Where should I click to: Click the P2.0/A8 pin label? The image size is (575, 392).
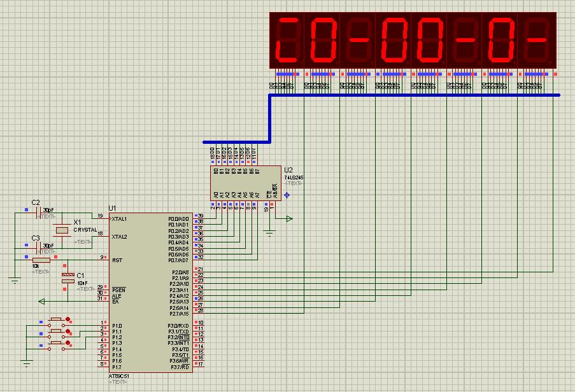(x=180, y=272)
